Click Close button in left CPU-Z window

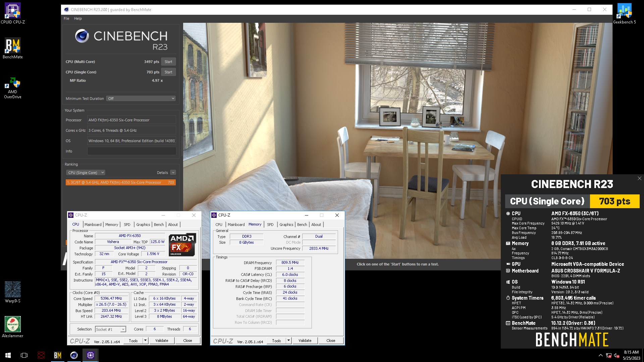pyautogui.click(x=187, y=341)
